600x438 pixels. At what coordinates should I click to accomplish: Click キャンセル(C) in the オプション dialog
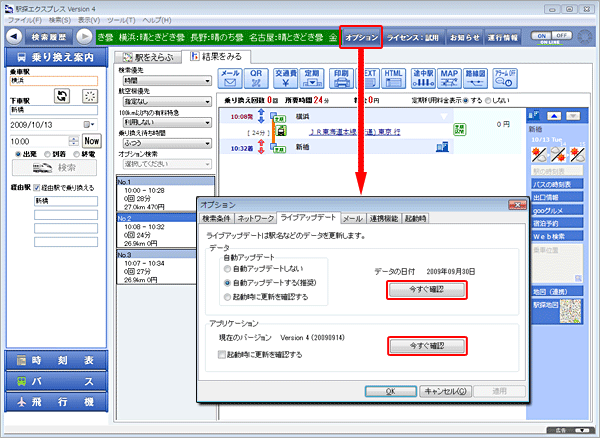point(445,391)
